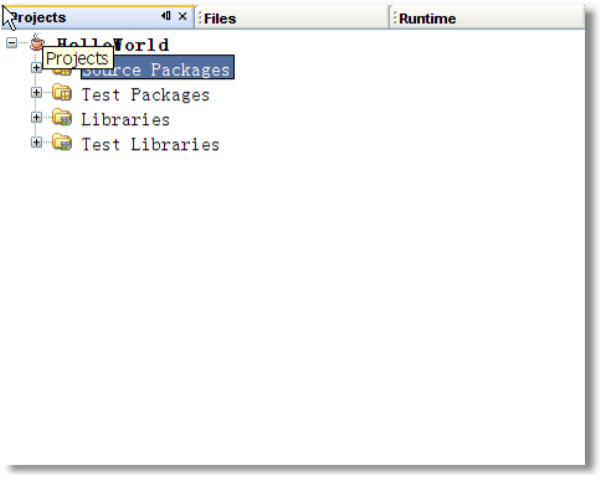Expand the Test Packages node
Viewport: 600px width, 480px height.
(36, 93)
